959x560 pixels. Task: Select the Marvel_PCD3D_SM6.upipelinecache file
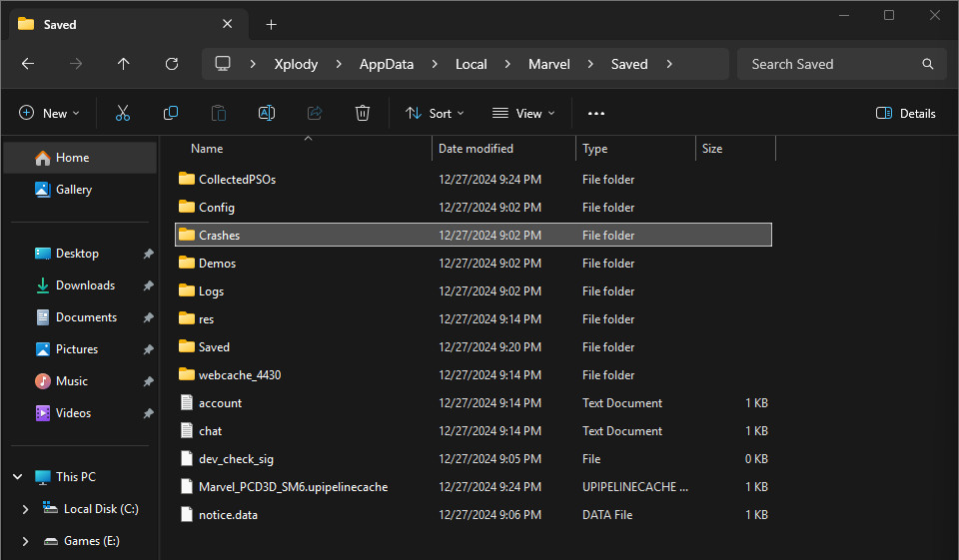[293, 487]
